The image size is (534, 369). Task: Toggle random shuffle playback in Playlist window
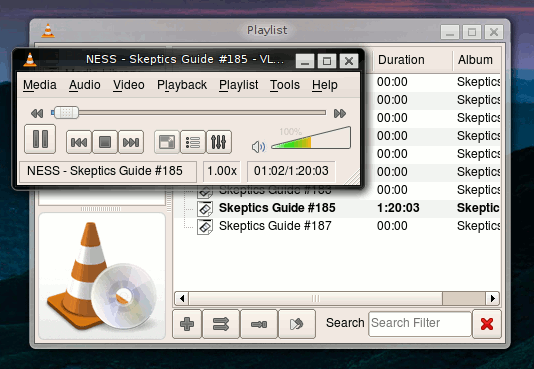(221, 324)
